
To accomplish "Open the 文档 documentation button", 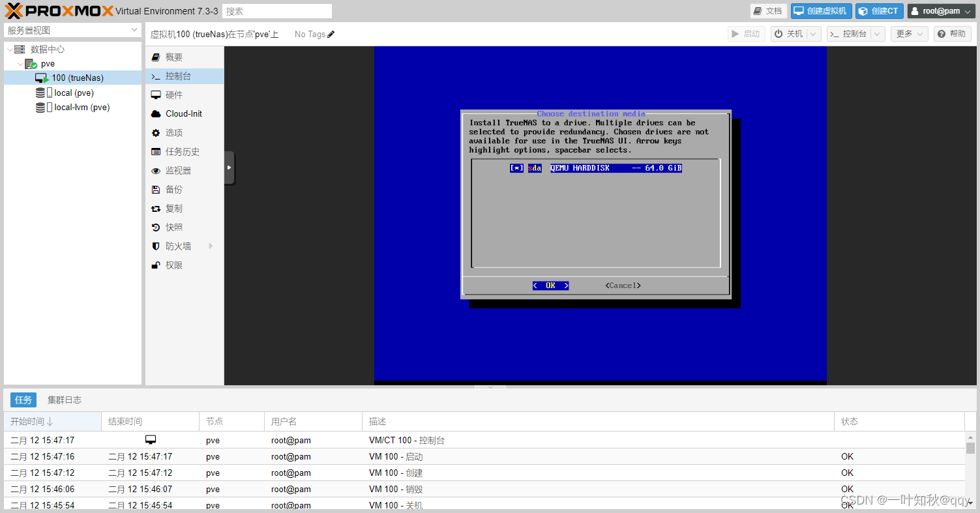I will pos(768,11).
